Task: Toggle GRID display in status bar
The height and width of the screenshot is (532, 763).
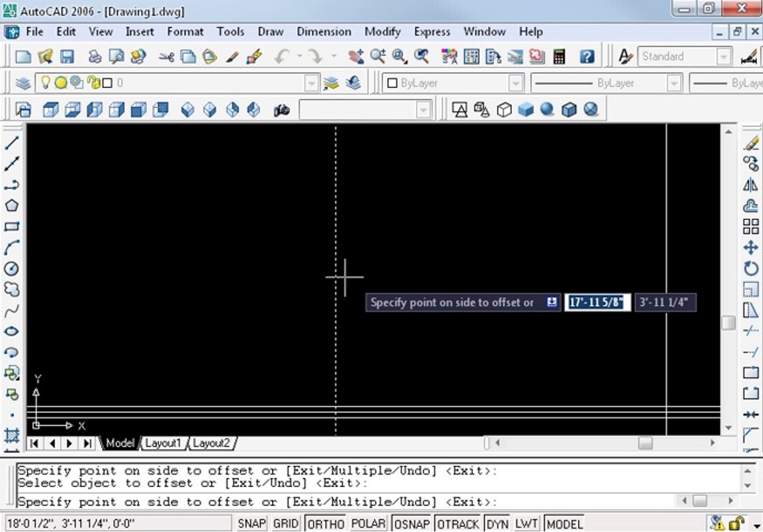Action: point(285,524)
